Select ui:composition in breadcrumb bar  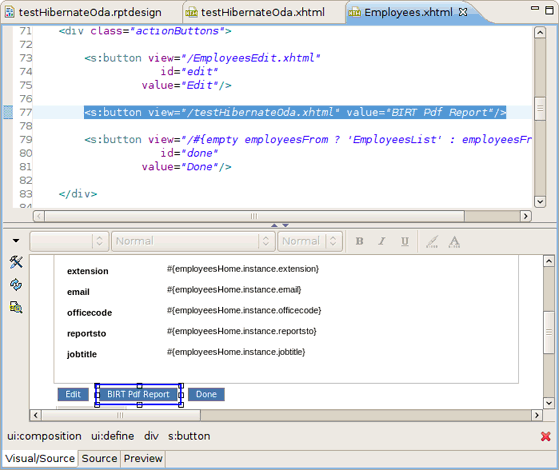point(44,436)
